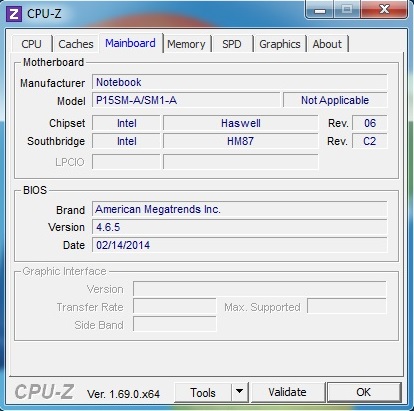Click the Validate button
Screen dimensions: 414x411
point(288,392)
